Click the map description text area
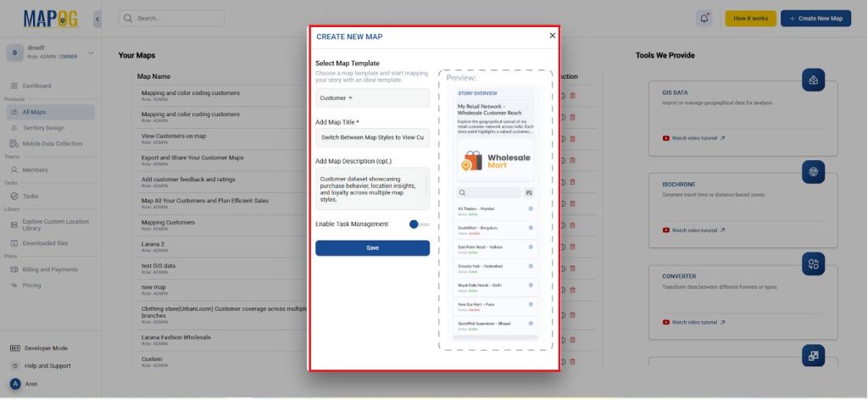This screenshot has height=400, width=868. pos(373,189)
